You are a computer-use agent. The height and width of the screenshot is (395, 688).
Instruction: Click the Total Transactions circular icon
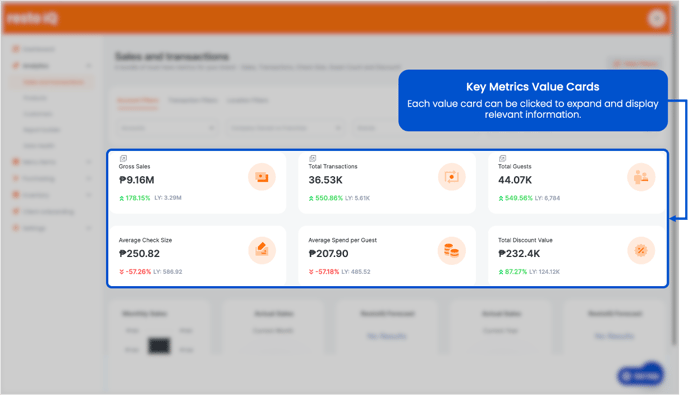[x=452, y=177]
